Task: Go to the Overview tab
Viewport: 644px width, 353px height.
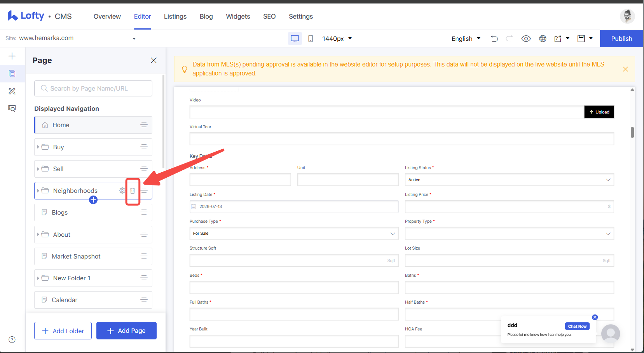Action: click(107, 16)
